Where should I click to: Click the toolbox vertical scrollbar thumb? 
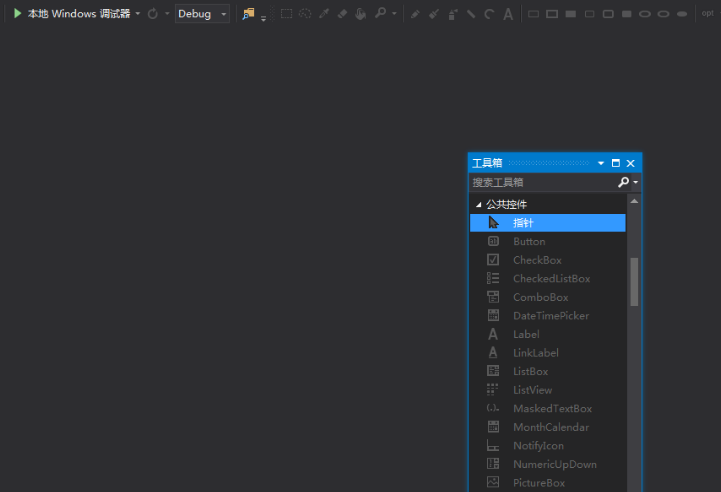(x=634, y=281)
